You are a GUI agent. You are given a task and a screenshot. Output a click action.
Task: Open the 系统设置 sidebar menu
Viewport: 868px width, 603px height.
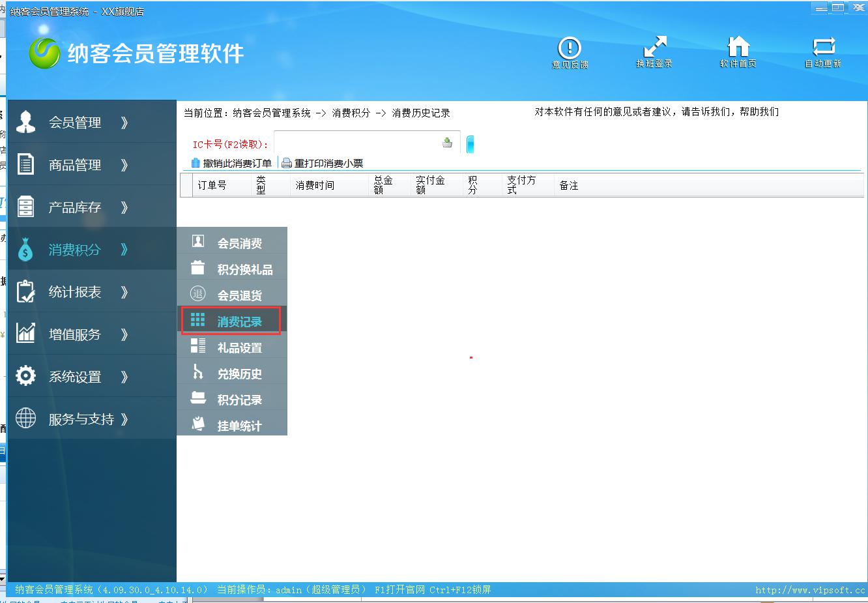click(x=75, y=377)
